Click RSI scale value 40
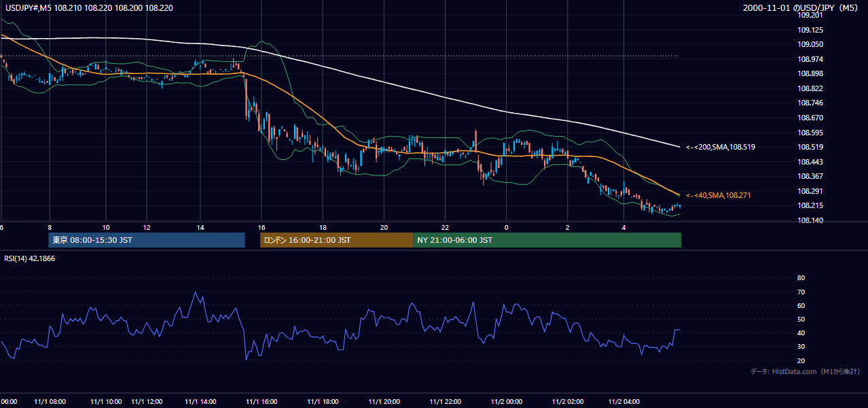 pos(801,333)
